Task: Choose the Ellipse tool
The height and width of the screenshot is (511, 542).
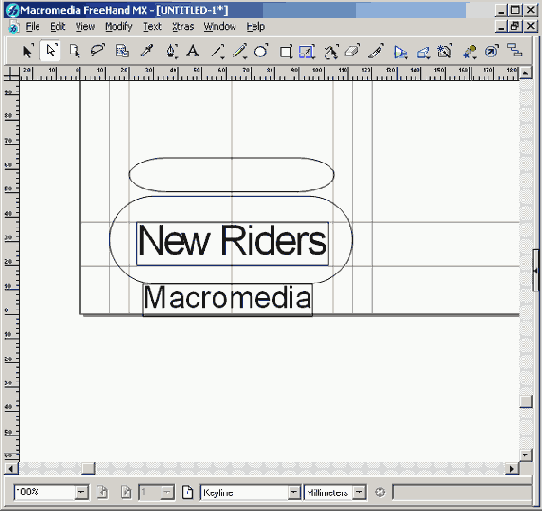Action: (x=261, y=51)
